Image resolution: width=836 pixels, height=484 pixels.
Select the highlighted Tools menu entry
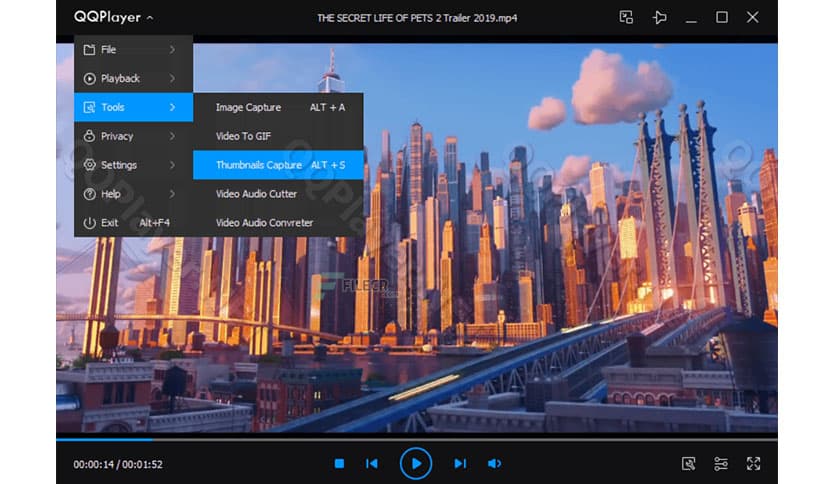point(133,107)
